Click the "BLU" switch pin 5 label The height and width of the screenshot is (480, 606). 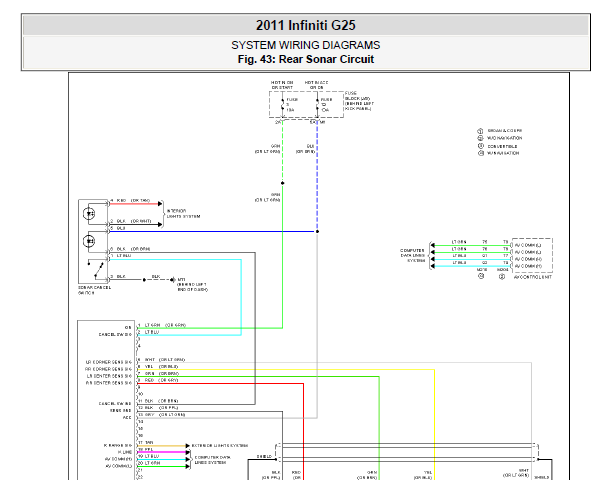click(x=121, y=228)
